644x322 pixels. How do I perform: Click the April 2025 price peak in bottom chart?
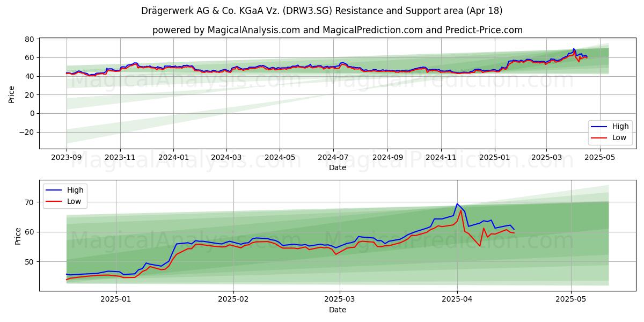457,204
